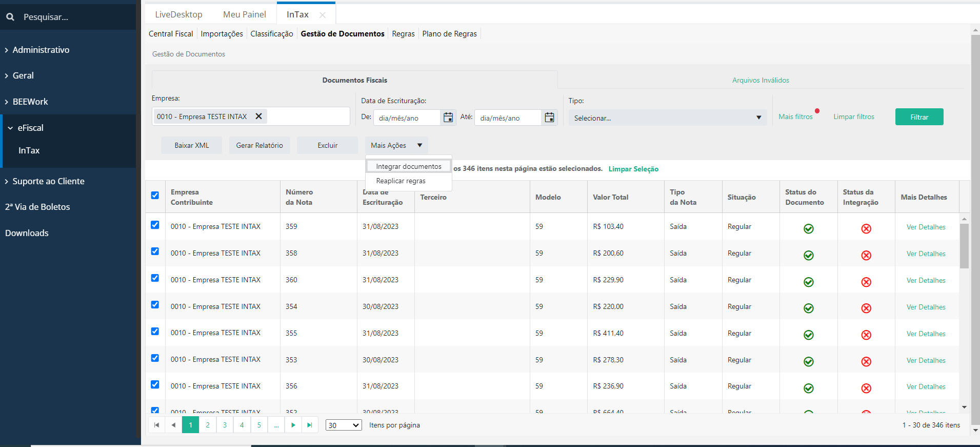Open the Arquivos Inválidos tab
980x447 pixels.
coord(761,80)
